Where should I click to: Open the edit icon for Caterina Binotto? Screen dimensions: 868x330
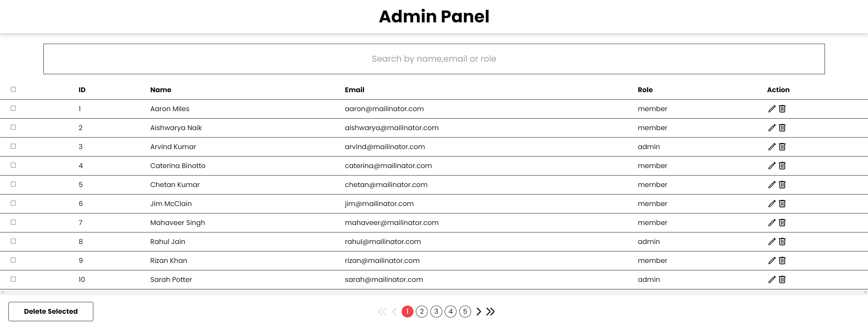tap(772, 166)
